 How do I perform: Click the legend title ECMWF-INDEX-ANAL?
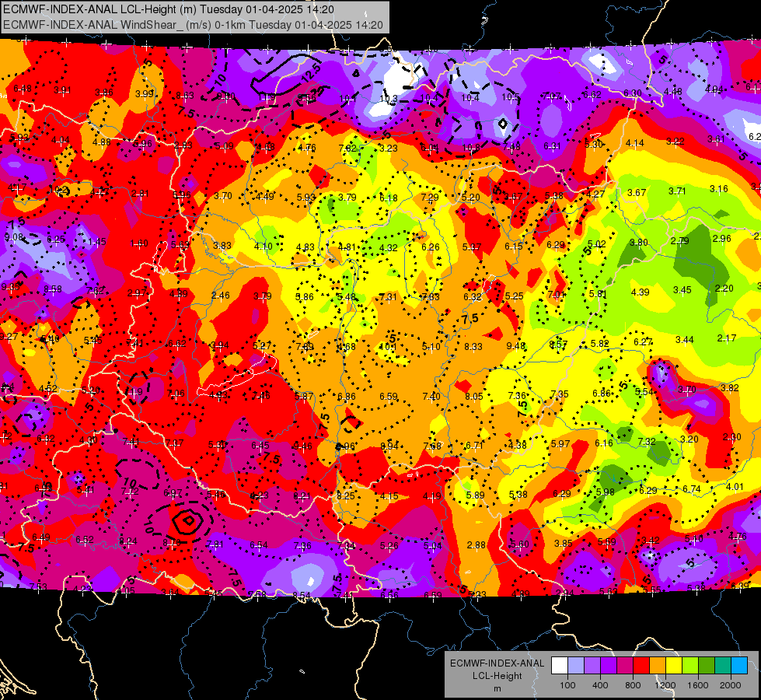tap(497, 663)
